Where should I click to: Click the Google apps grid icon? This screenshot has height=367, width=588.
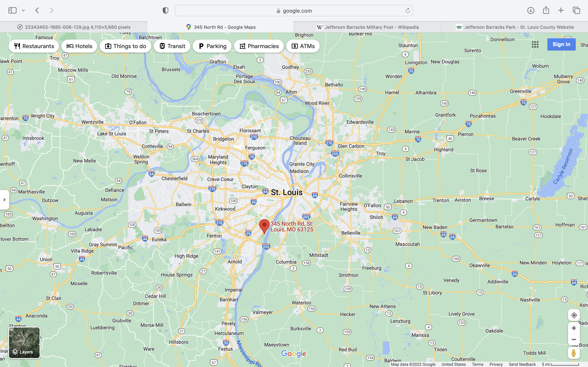pos(535,44)
